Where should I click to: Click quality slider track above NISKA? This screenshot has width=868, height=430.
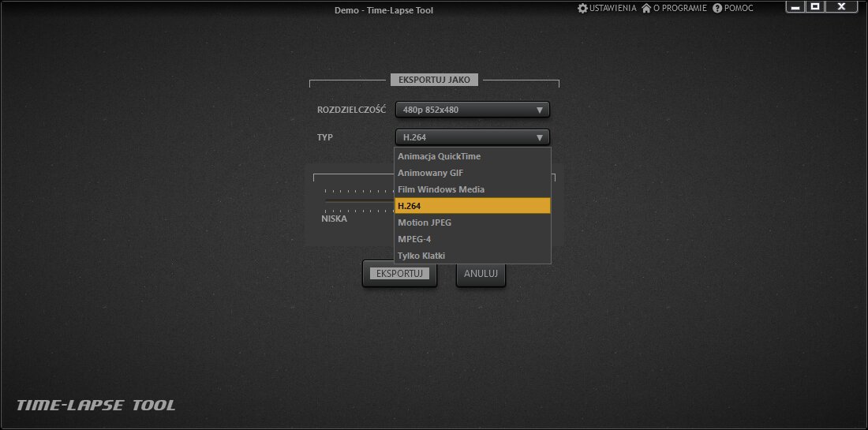359,201
